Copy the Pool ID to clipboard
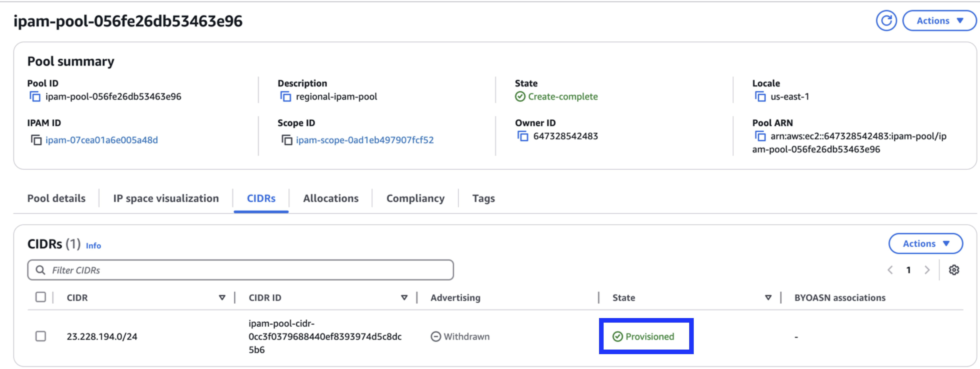Screen dimensions: 980x369 click(x=35, y=97)
